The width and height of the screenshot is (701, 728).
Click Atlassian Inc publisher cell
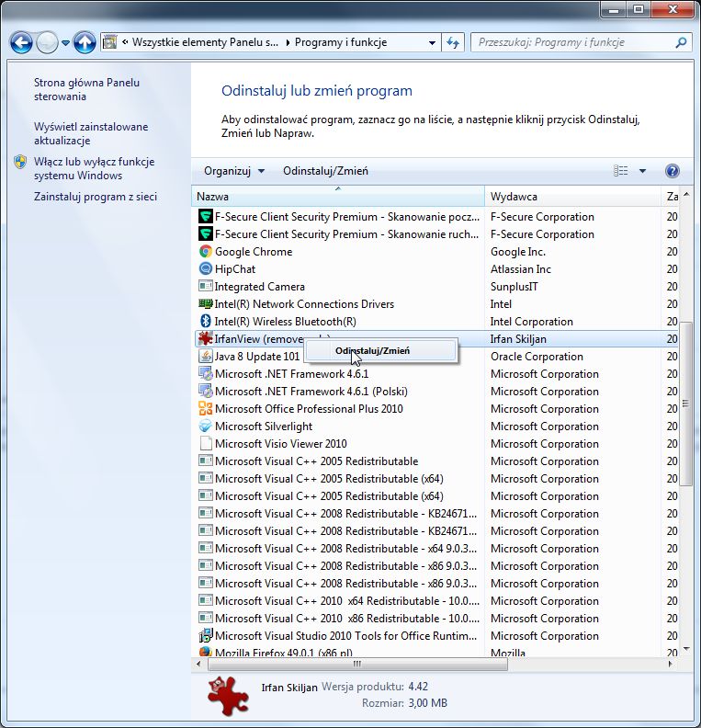click(521, 269)
